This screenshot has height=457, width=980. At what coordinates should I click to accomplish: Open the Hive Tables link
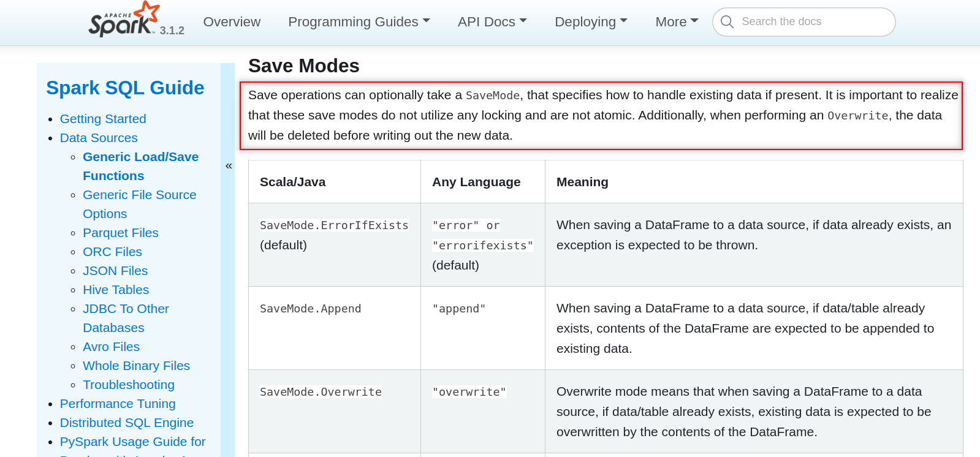[116, 290]
